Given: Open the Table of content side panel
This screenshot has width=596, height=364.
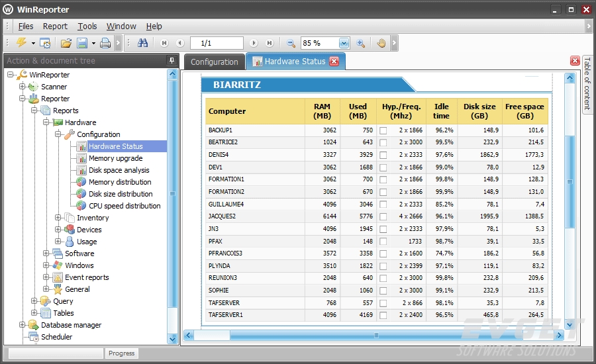Looking at the screenshot, I should pyautogui.click(x=587, y=83).
